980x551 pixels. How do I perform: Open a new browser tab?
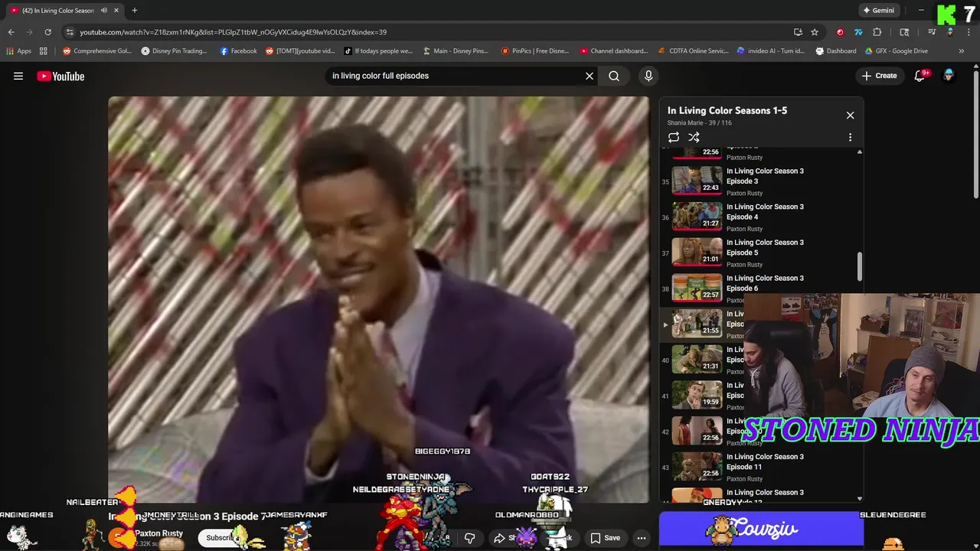coord(134,11)
